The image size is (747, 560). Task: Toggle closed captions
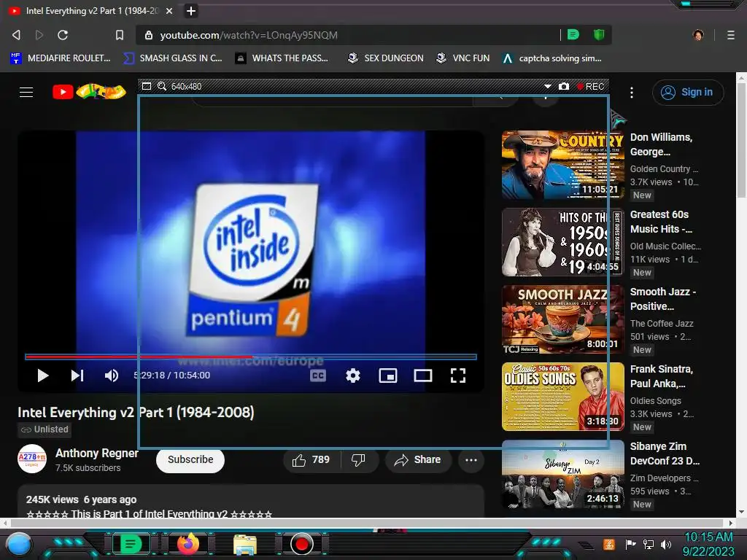pos(318,376)
